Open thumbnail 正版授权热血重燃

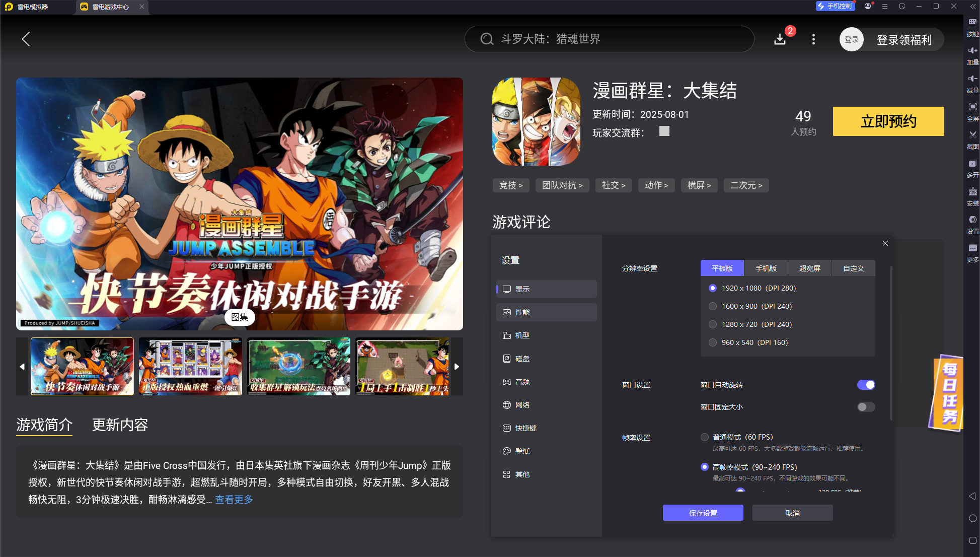pyautogui.click(x=190, y=367)
